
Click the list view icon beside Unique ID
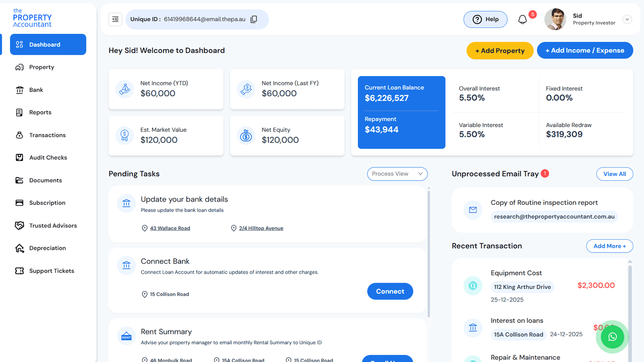pyautogui.click(x=115, y=19)
